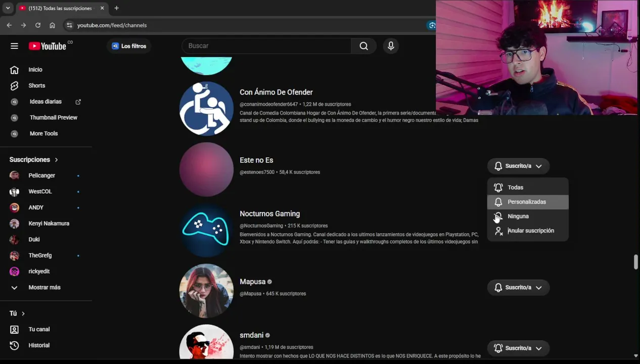The image size is (640, 364).
Task: Choose Anular suscripción from menu
Action: (x=528, y=231)
